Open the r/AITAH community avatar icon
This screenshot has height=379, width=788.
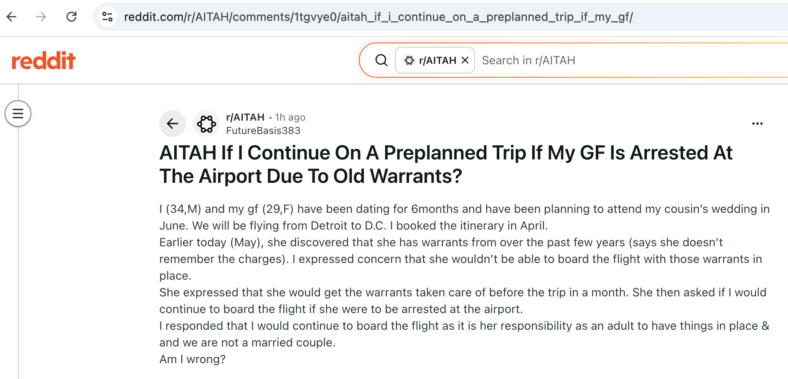point(206,124)
